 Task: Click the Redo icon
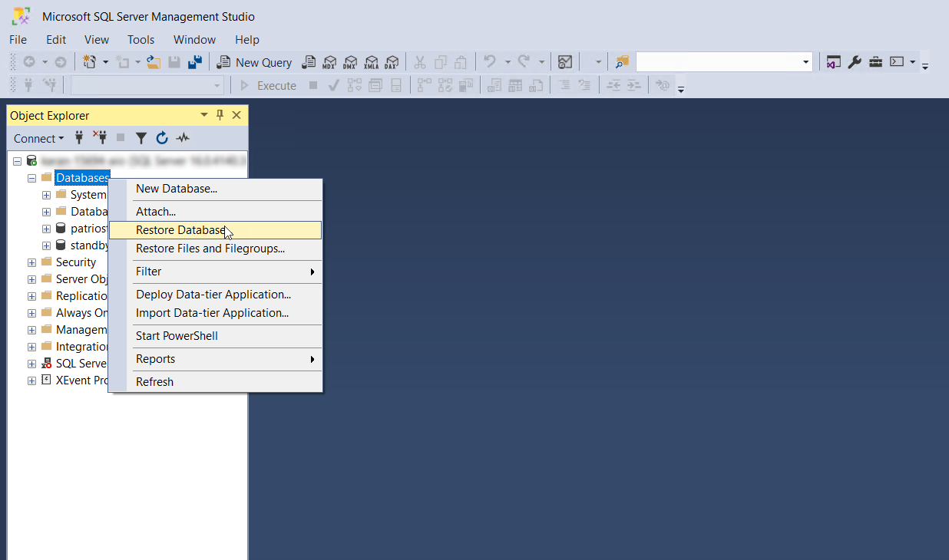tap(524, 62)
